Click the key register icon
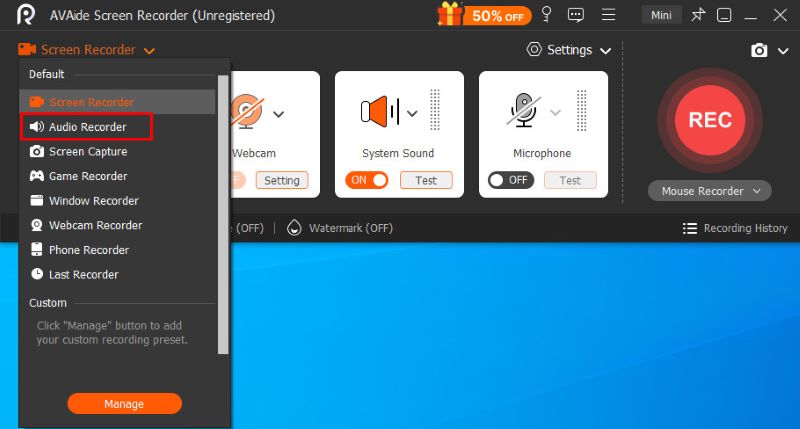Screen dimensions: 800x429 (546, 14)
